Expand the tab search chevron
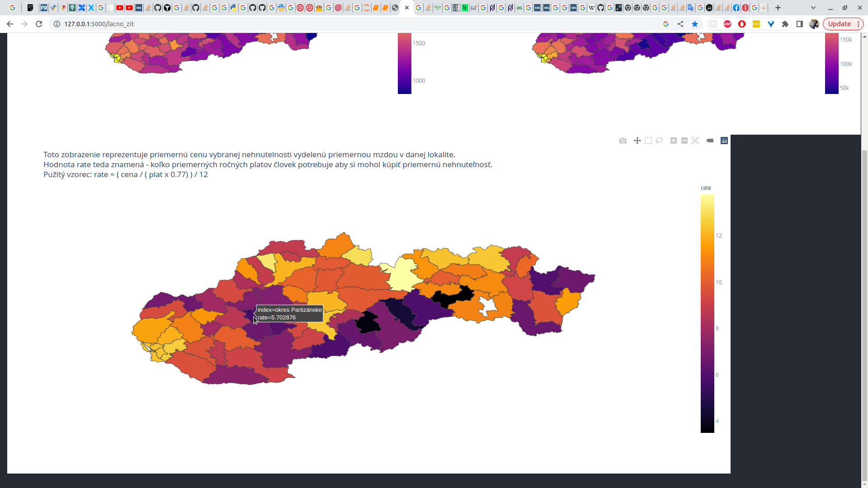The height and width of the screenshot is (488, 868). pyautogui.click(x=813, y=8)
